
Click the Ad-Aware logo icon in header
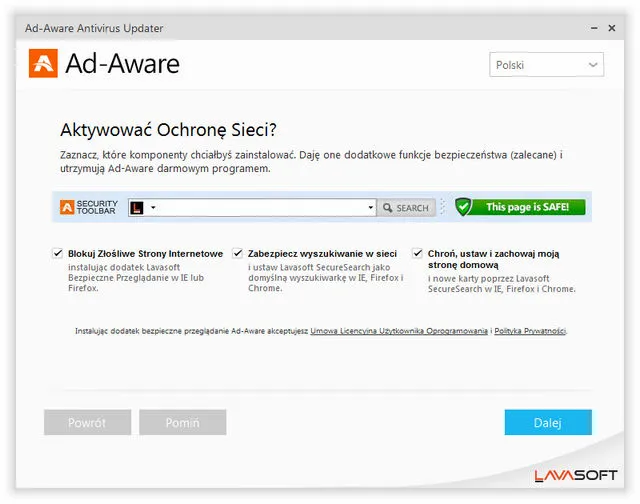pyautogui.click(x=42, y=64)
